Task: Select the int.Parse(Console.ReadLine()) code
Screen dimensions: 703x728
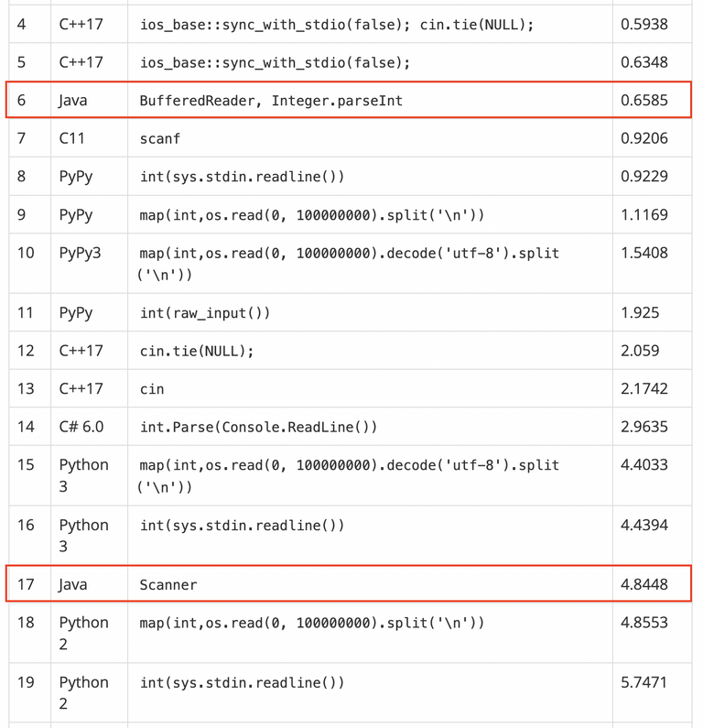Action: click(258, 427)
